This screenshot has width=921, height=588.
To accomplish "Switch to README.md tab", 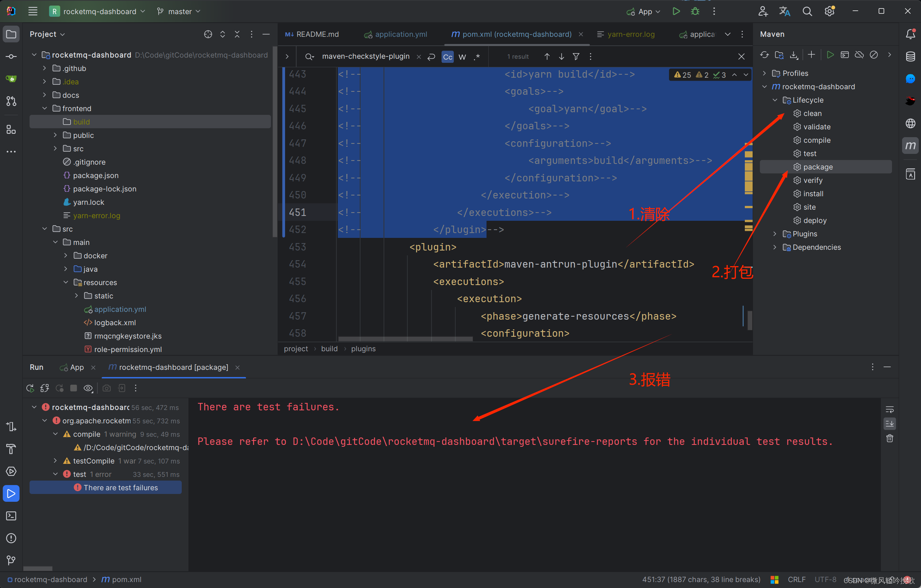I will [x=312, y=35].
